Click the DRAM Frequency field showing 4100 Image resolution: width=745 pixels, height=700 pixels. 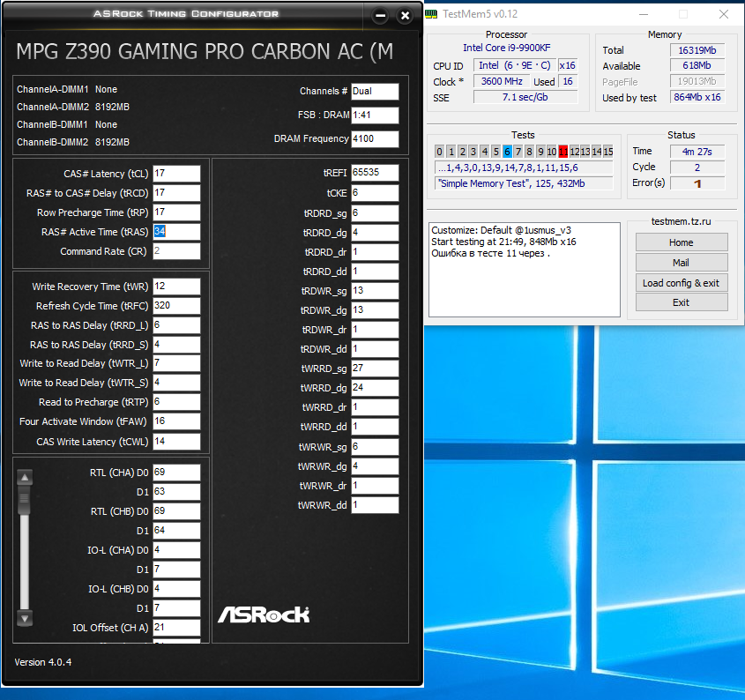375,138
